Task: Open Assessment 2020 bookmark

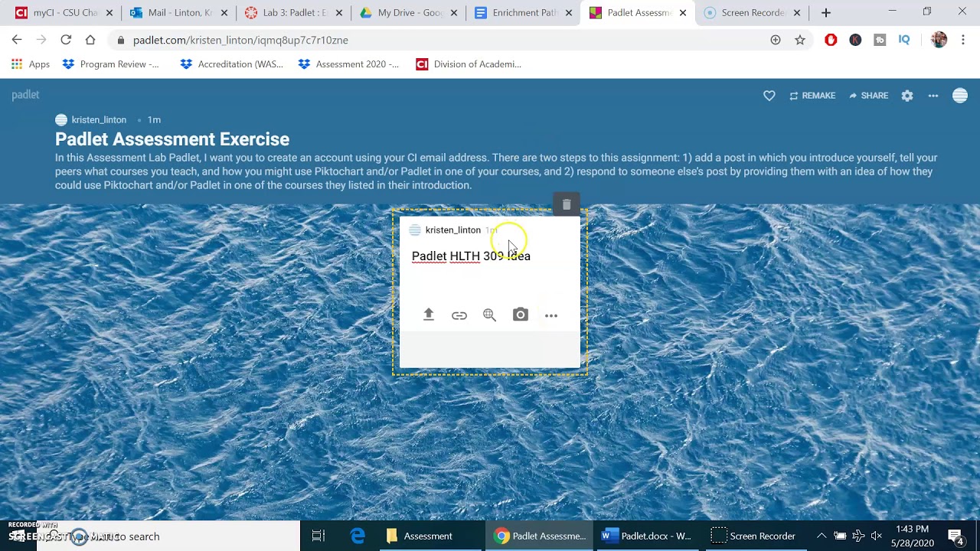Action: 349,64
